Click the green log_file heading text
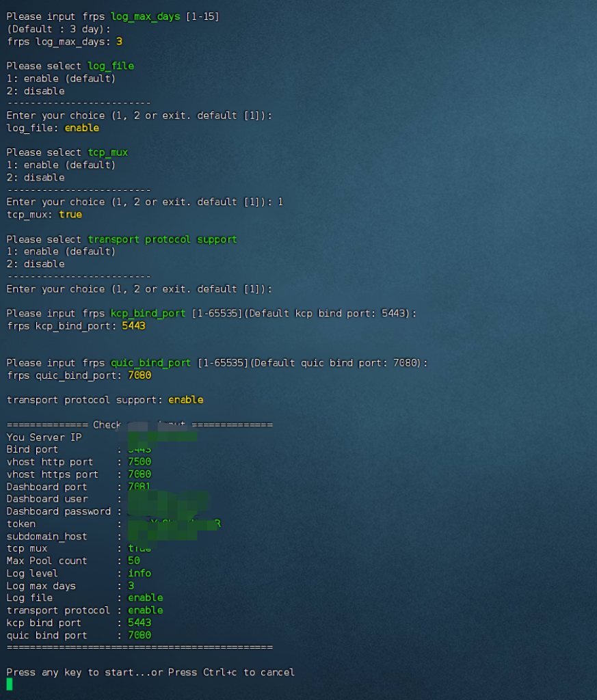This screenshot has height=700, width=597. pos(111,66)
